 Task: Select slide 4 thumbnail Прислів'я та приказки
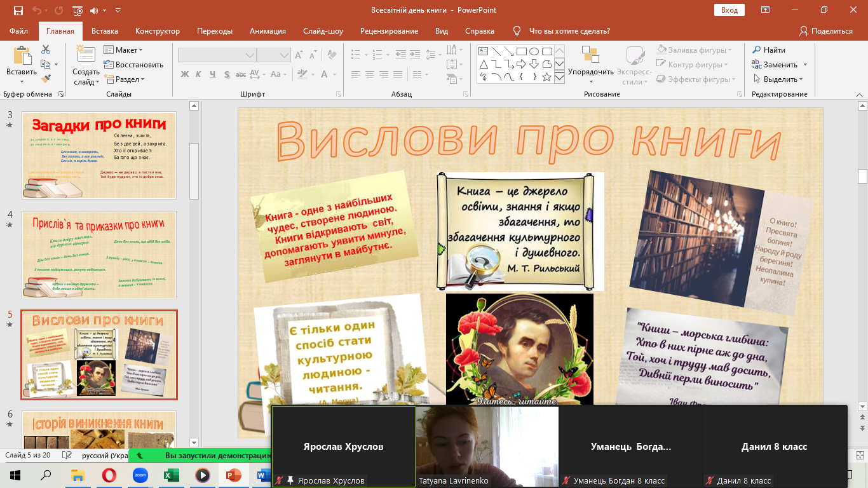click(x=99, y=255)
